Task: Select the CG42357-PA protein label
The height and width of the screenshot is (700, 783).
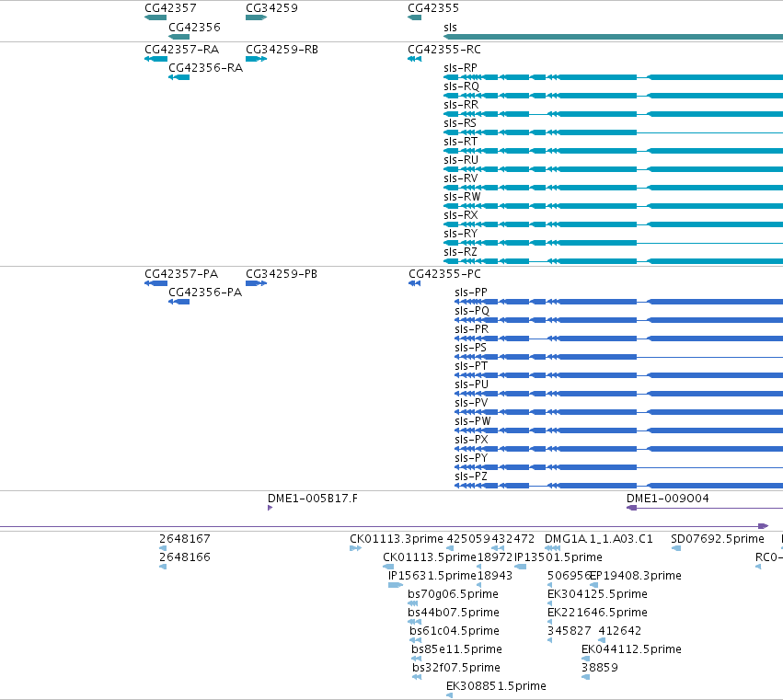Action: (181, 274)
